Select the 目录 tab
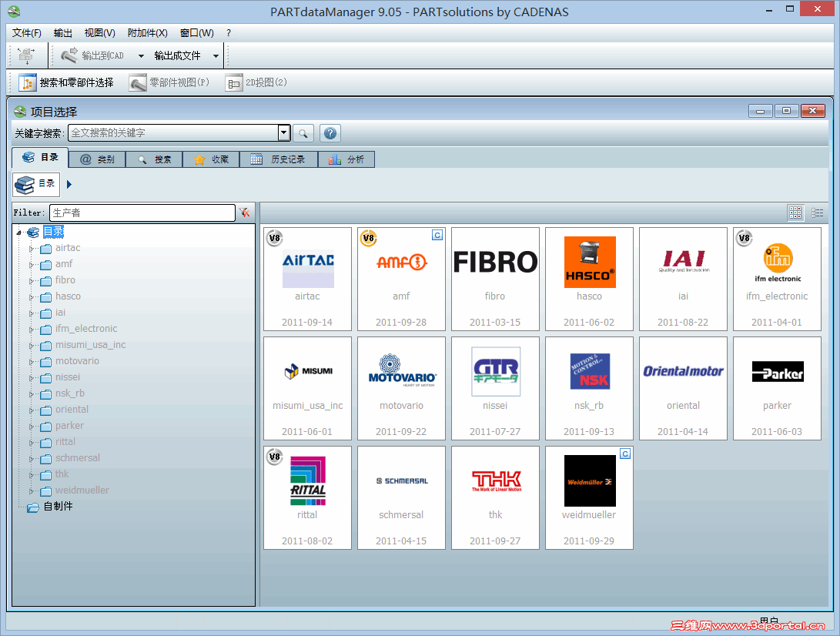This screenshot has height=636, width=840. point(40,158)
